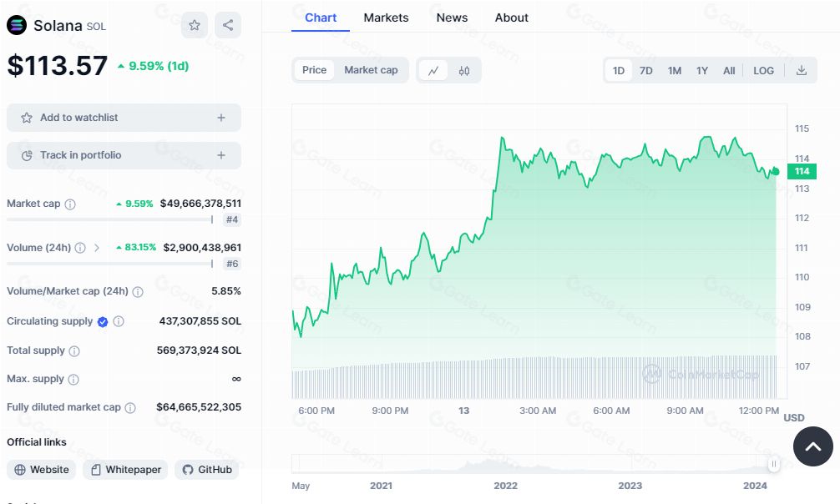Switch chart to Market cap
This screenshot has width=840, height=504.
(371, 70)
